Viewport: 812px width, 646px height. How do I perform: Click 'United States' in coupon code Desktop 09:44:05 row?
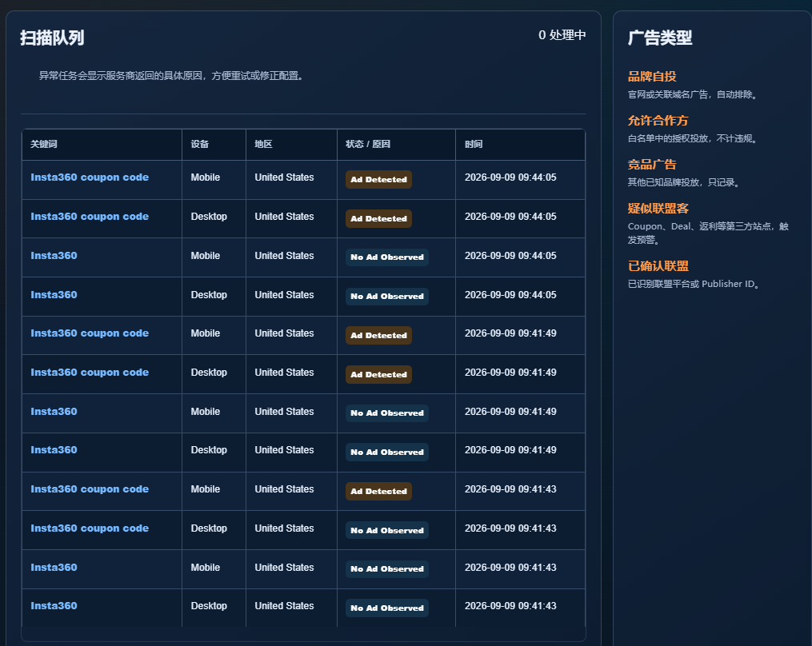tap(284, 217)
